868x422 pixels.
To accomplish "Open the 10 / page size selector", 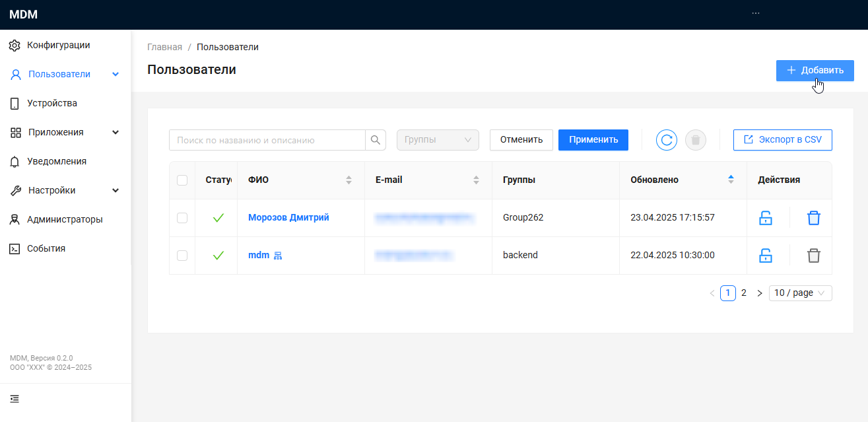I will [x=800, y=293].
